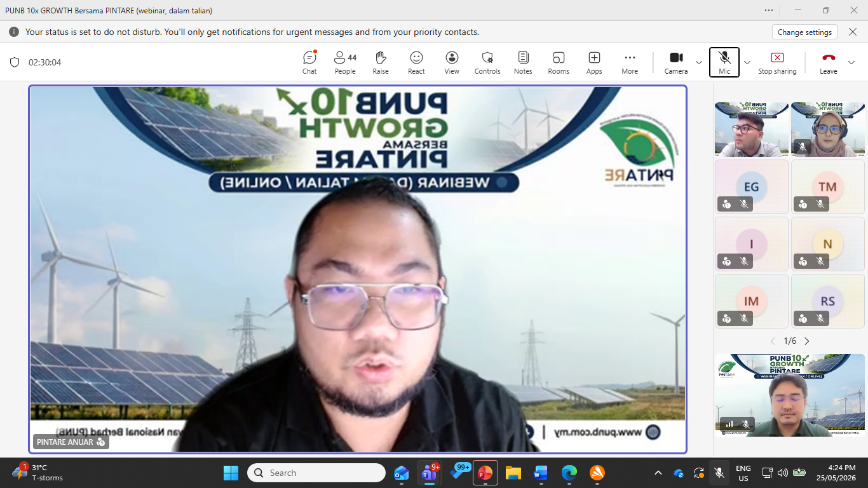Click the muted mic icon on N tile
This screenshot has height=488, width=868.
[820, 261]
